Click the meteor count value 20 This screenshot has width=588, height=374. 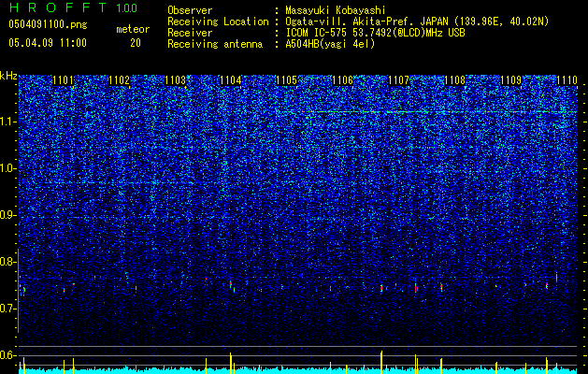[x=136, y=43]
